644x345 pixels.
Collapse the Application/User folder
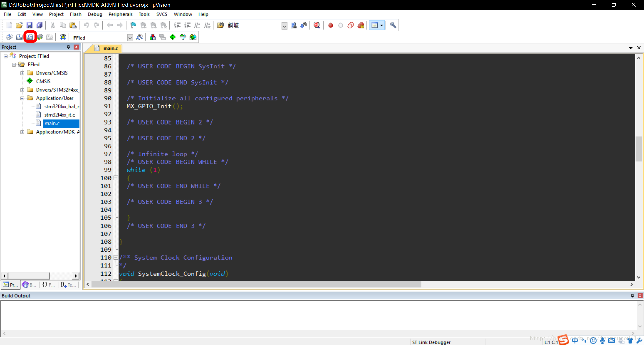click(22, 98)
